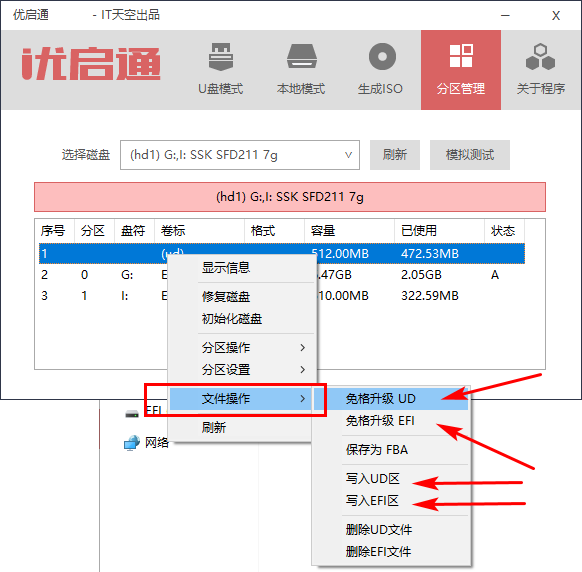This screenshot has height=572, width=582.
Task: Click the 优启通 red logo
Action: click(91, 63)
